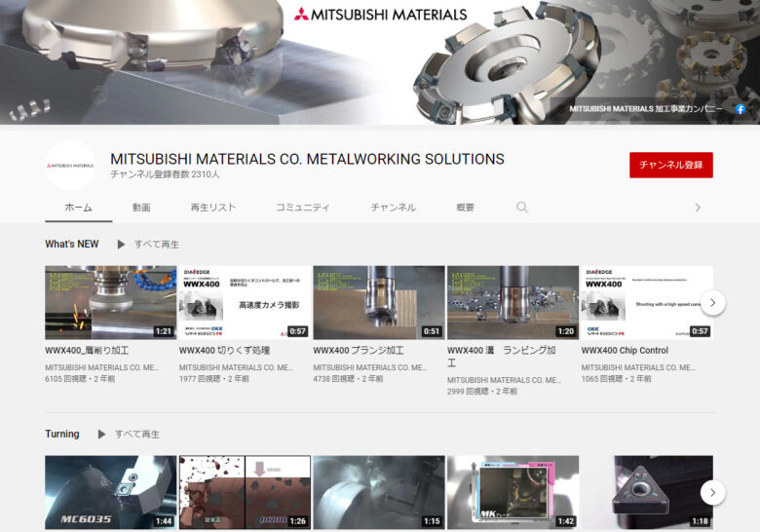Click the What's NEW section title

point(72,245)
